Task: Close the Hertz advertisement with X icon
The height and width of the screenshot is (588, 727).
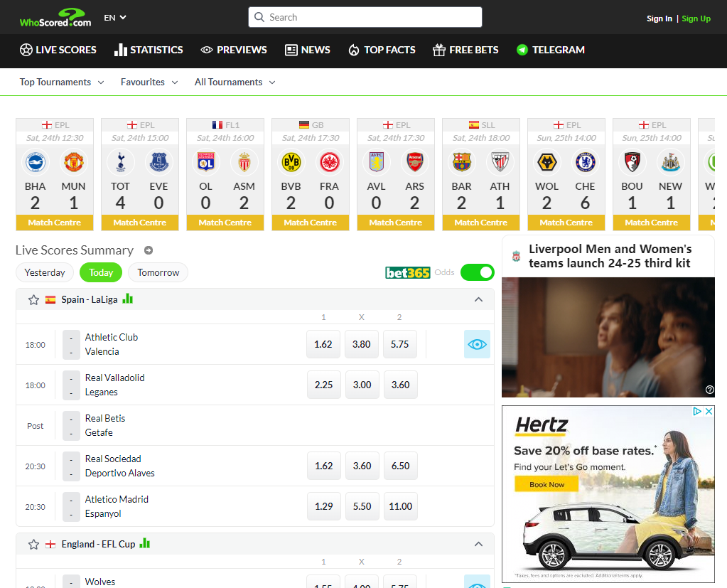Action: (x=708, y=411)
